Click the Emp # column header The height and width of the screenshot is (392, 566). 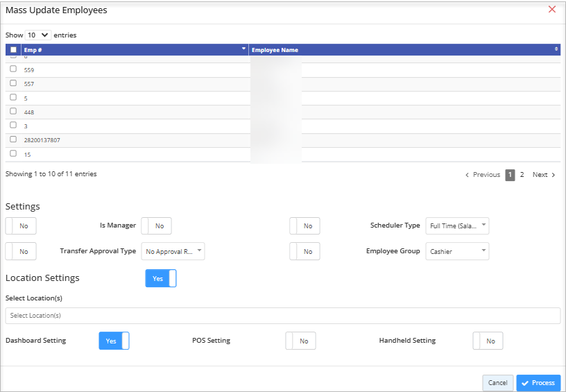[135, 50]
